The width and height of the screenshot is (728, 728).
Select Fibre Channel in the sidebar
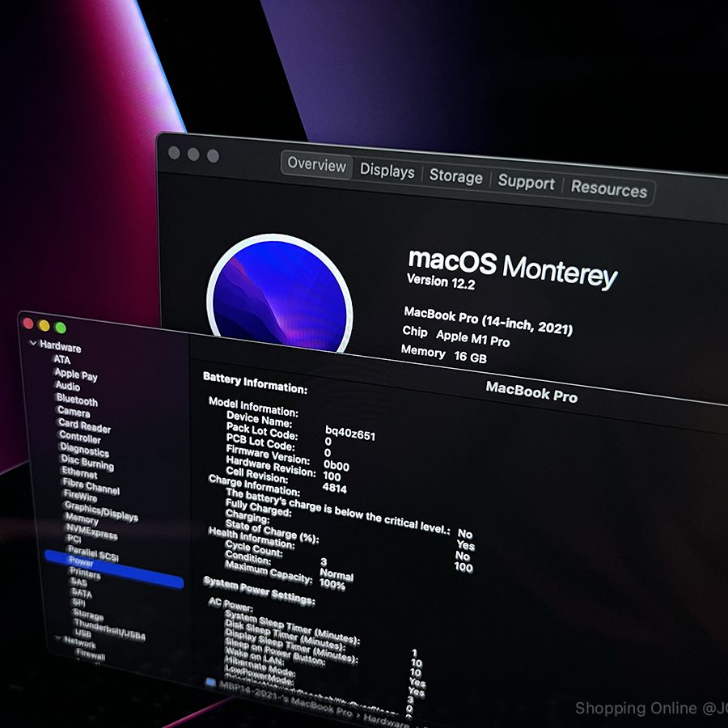pos(91,486)
